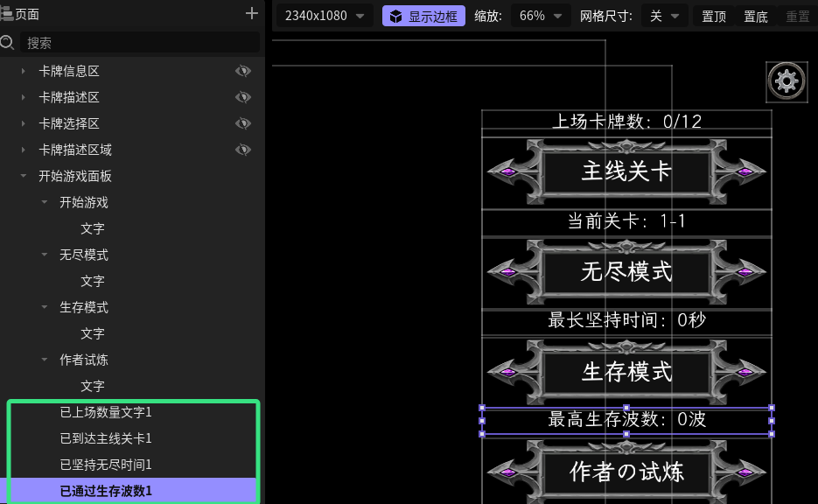Toggle visibility of 卡牌描述区 layer
The height and width of the screenshot is (504, 818).
[243, 97]
